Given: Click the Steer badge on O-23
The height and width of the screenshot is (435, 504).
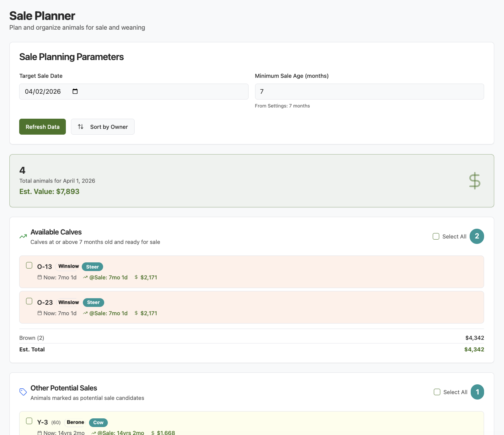Looking at the screenshot, I should [x=93, y=303].
